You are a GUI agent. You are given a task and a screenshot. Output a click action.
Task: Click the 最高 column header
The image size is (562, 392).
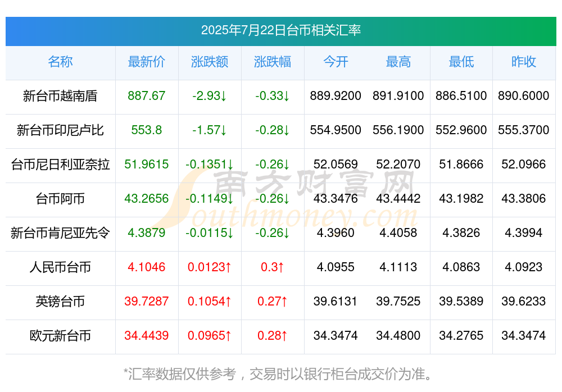pos(398,62)
